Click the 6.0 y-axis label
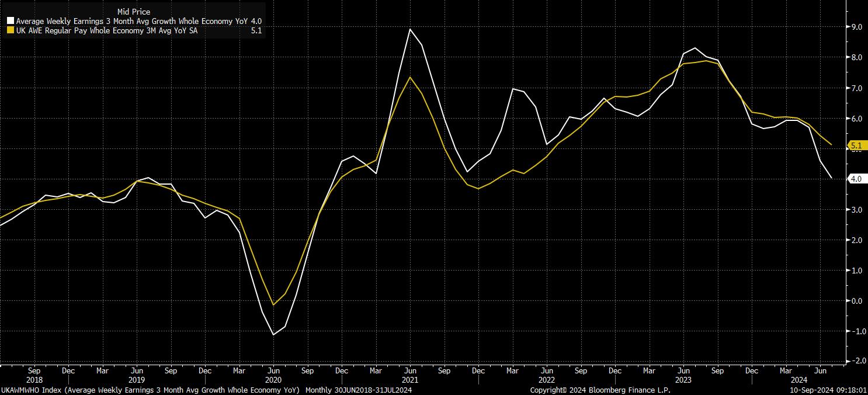The width and height of the screenshot is (868, 395). (x=856, y=119)
